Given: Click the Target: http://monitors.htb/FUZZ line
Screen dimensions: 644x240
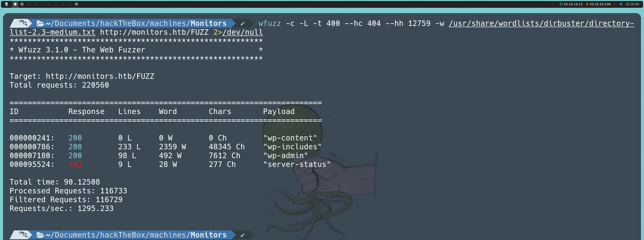Looking at the screenshot, I should point(82,76).
